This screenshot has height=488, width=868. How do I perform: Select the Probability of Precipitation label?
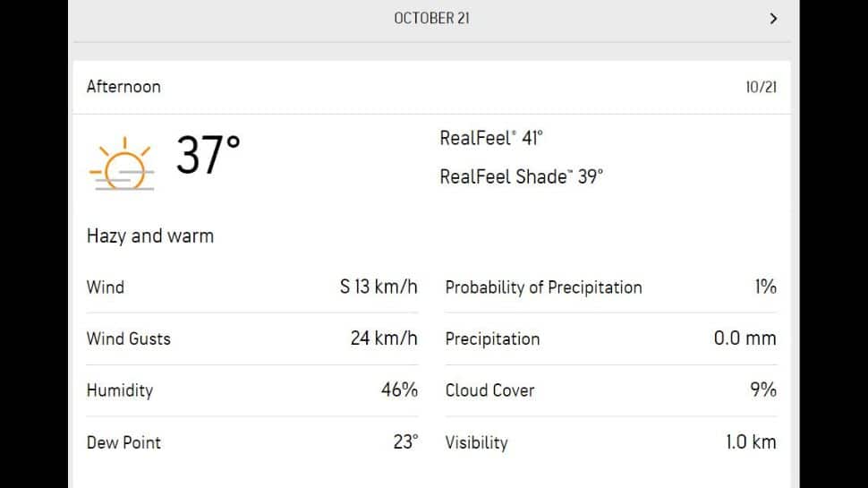[x=543, y=287]
